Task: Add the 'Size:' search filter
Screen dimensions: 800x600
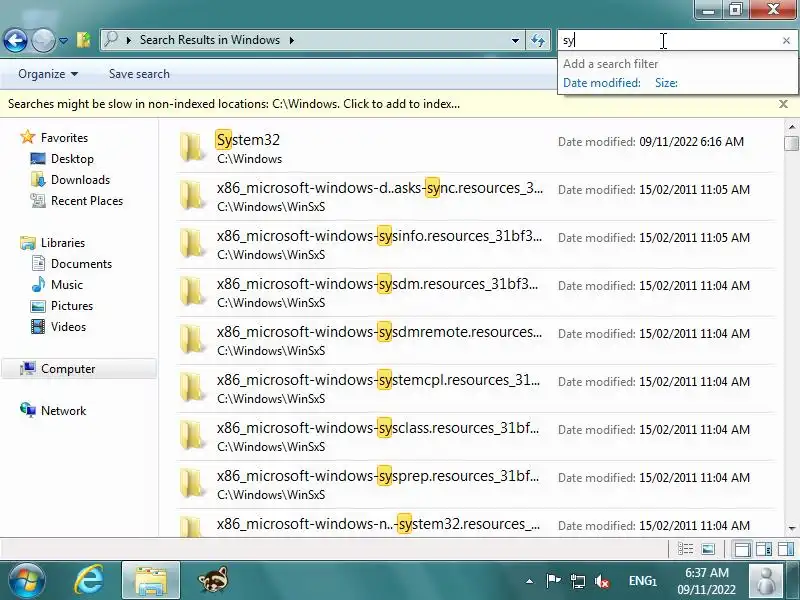Action: coord(666,83)
